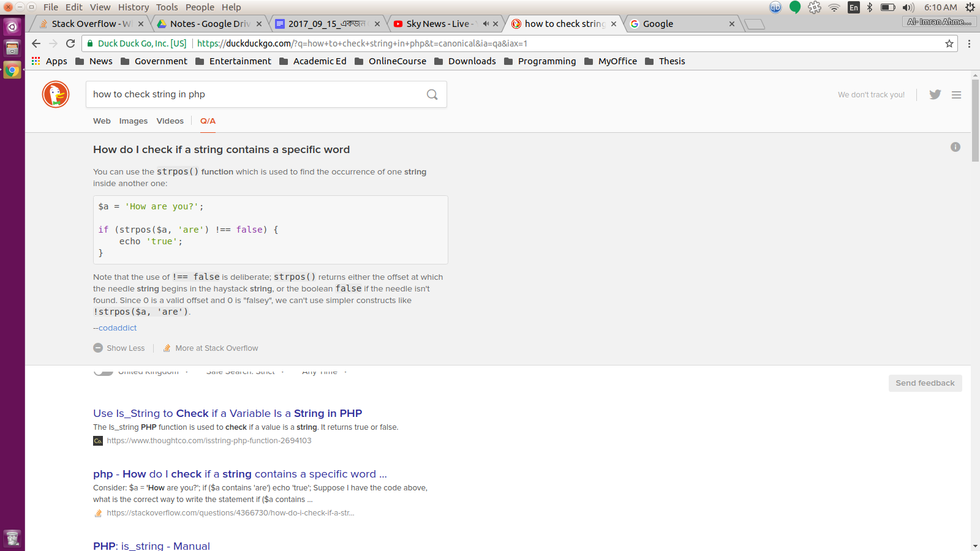Open the Government bookmarks folder
The height and width of the screenshot is (551, 980).
coord(154,61)
